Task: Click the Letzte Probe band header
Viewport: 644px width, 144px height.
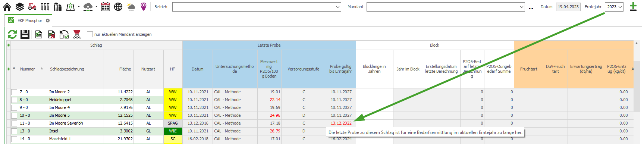Action: point(269,45)
